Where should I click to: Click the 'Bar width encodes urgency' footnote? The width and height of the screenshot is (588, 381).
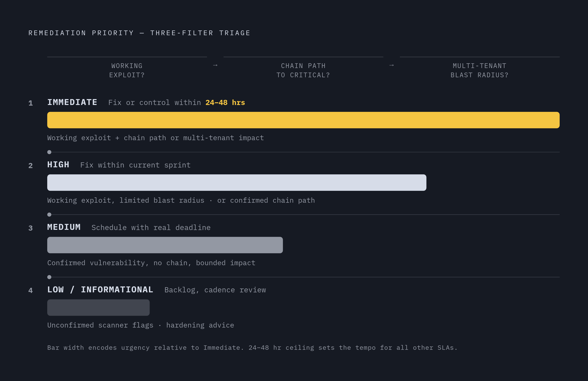coord(252,348)
